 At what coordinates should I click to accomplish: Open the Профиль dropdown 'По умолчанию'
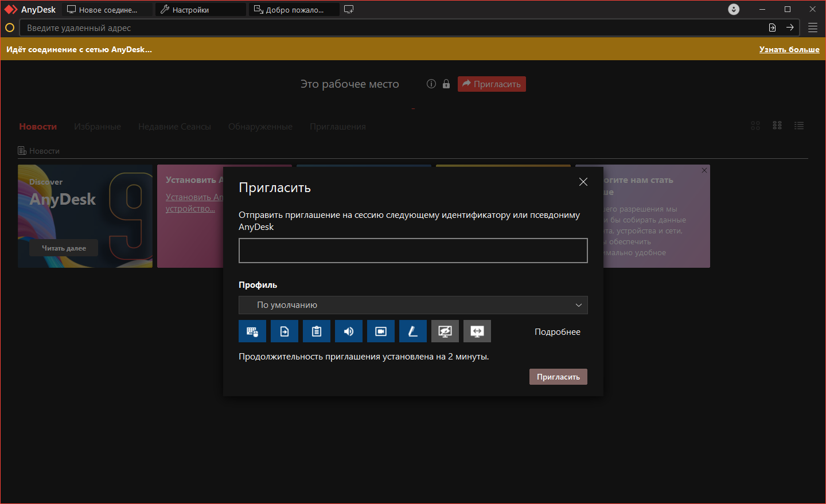click(413, 305)
